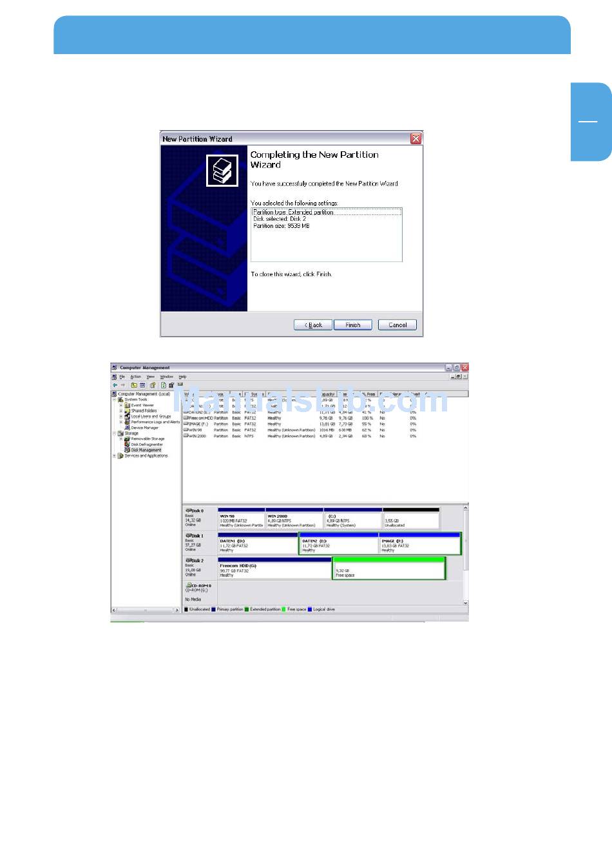Click green Free space legend swatch

284,609
